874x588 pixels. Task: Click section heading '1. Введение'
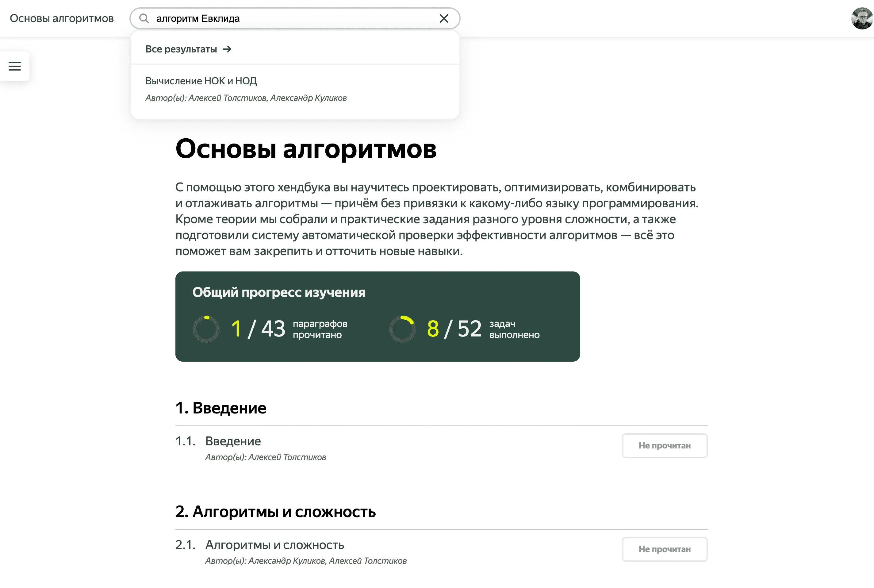[221, 408]
